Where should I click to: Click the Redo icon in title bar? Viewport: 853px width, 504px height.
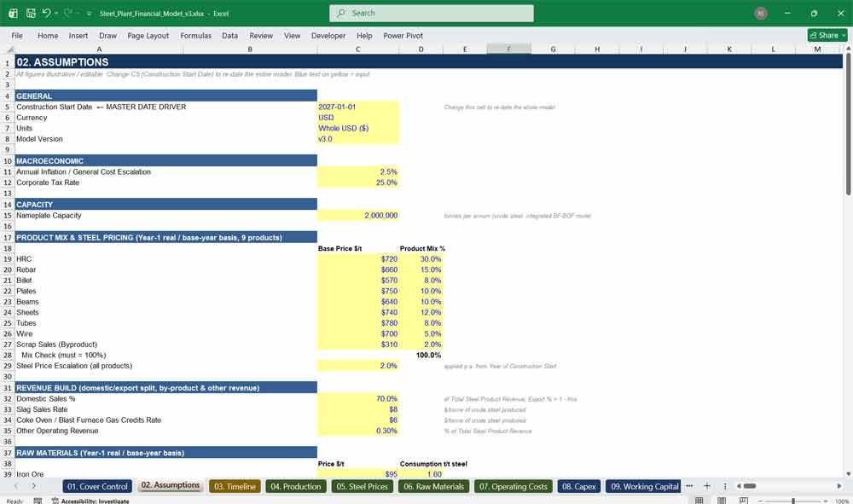pos(68,13)
